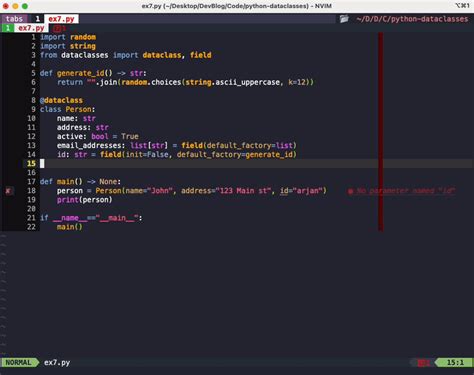The image size is (474, 375).
Task: Click the 'tabs' label in the tabline
Action: [x=14, y=19]
